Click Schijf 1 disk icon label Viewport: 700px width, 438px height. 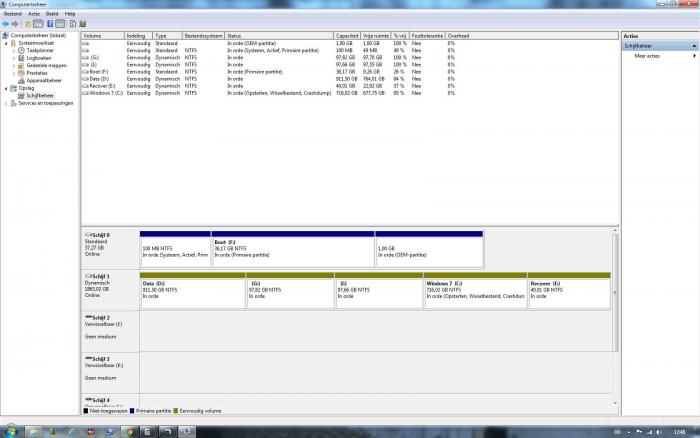click(97, 276)
